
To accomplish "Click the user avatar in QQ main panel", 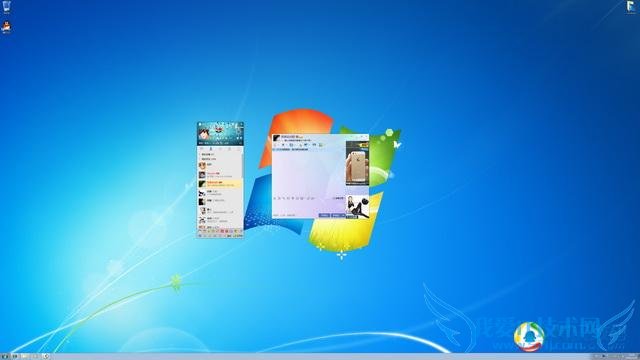I will (204, 134).
